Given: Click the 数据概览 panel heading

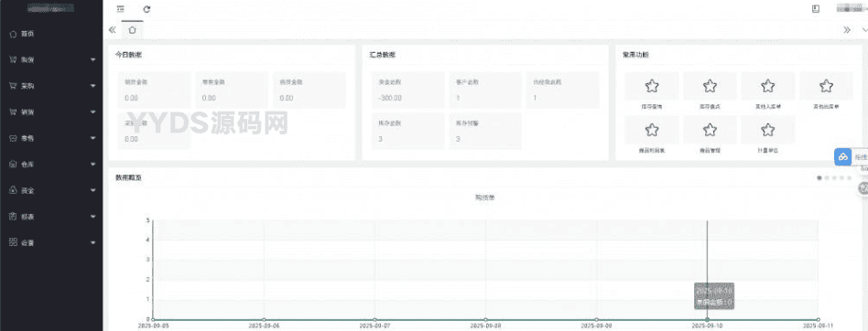Looking at the screenshot, I should (x=128, y=178).
